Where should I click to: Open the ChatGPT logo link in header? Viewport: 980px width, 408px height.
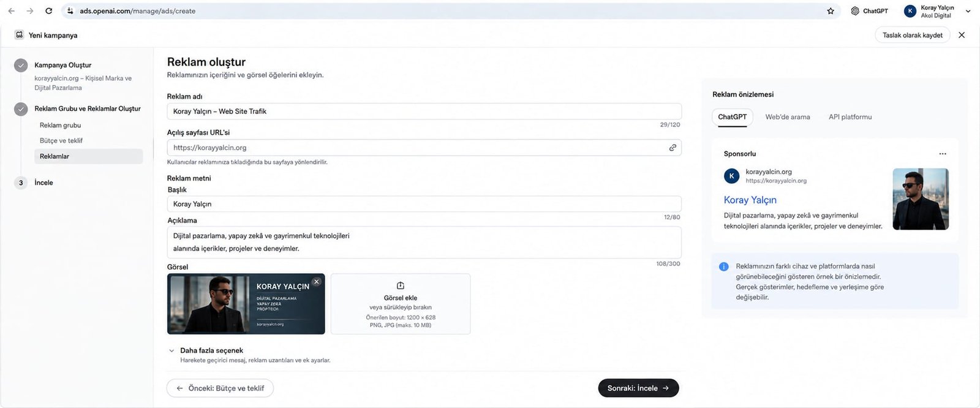[855, 11]
